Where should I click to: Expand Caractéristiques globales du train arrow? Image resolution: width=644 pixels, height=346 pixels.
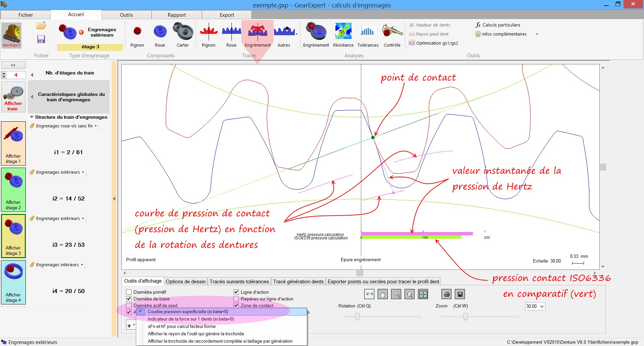tap(32, 97)
